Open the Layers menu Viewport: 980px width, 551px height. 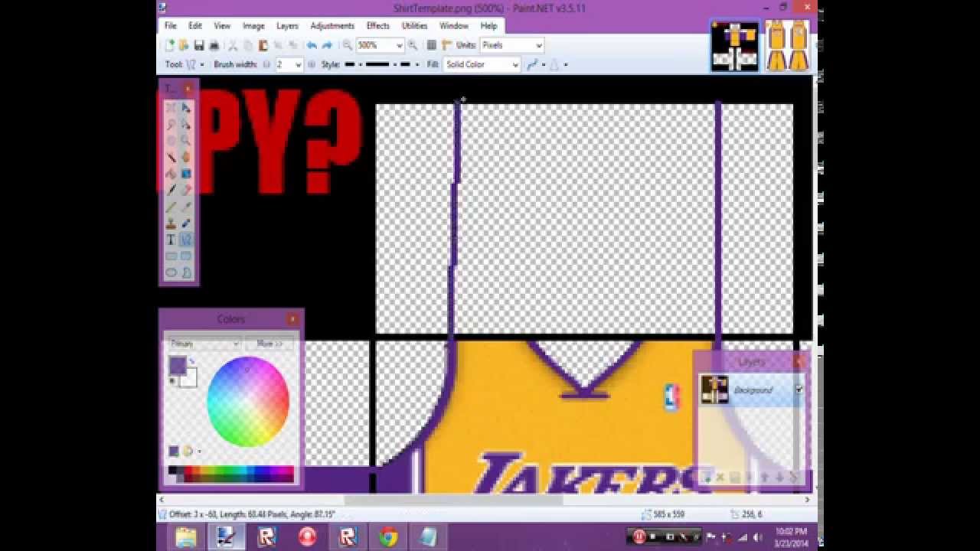tap(287, 25)
